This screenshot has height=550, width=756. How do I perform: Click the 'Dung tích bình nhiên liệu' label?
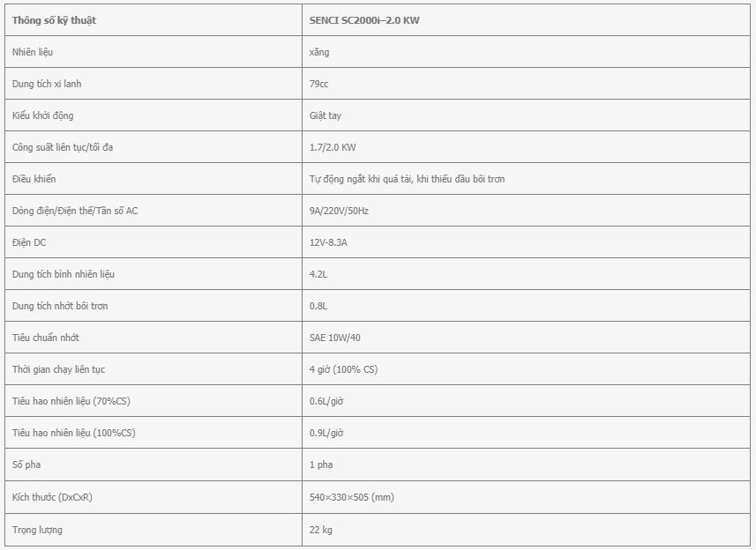(x=64, y=274)
